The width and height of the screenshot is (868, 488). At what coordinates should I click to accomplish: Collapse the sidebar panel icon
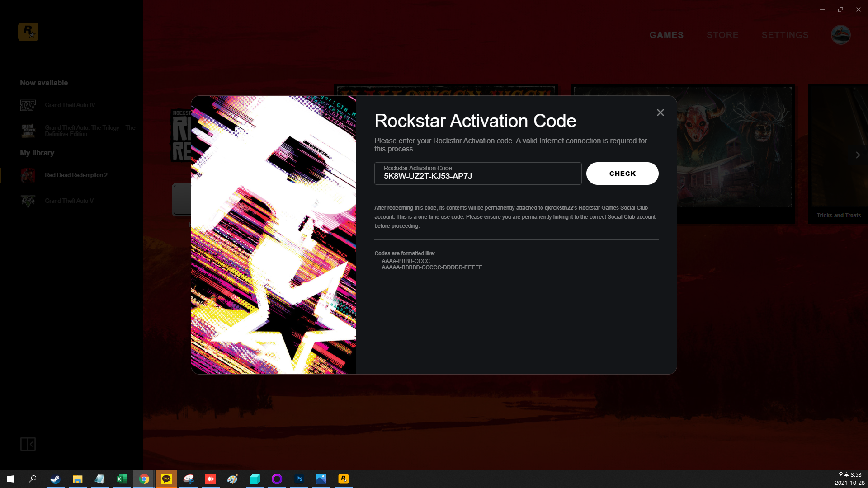click(x=28, y=444)
